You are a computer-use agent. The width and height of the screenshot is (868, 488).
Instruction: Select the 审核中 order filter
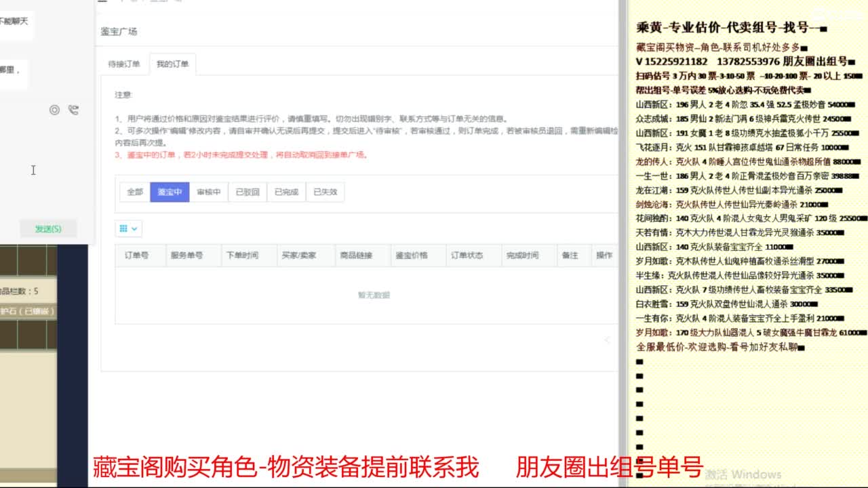pyautogui.click(x=209, y=192)
